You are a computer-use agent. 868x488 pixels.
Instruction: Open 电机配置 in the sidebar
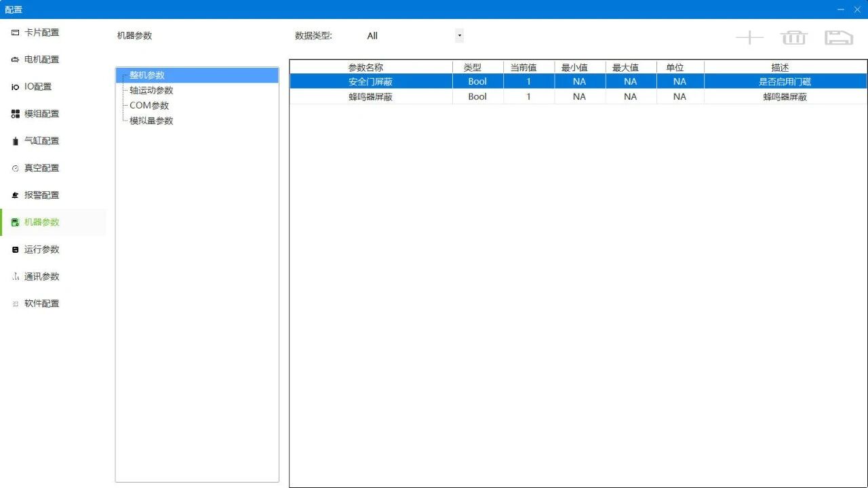coord(53,60)
